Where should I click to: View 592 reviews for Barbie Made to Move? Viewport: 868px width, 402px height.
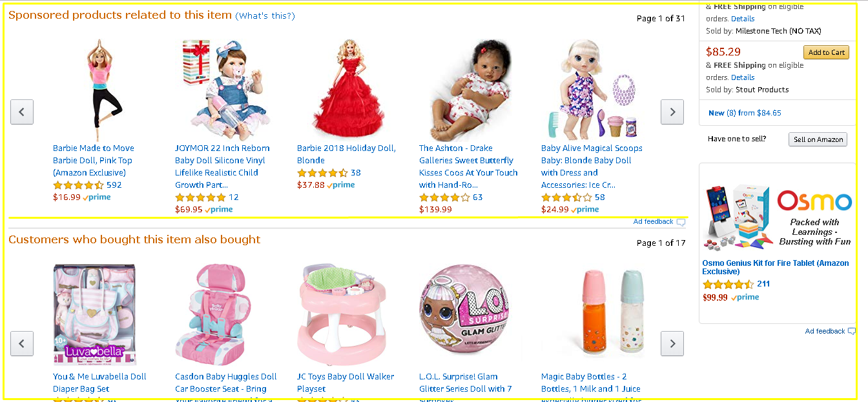(114, 185)
